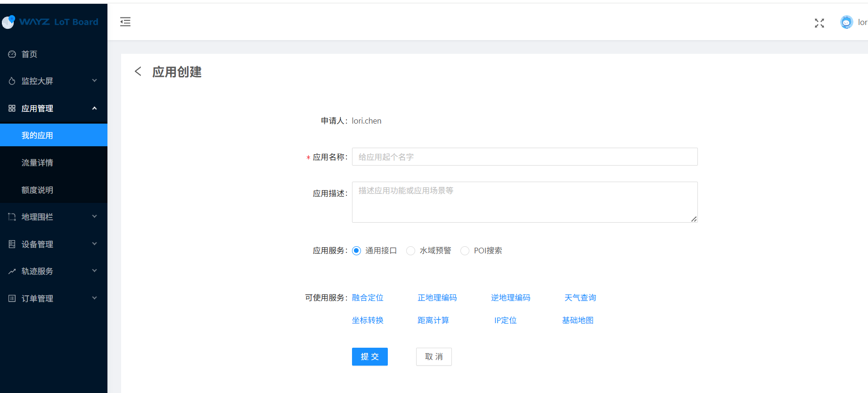The width and height of the screenshot is (868, 393).
Task: Click the 订单管理 icon
Action: point(12,299)
